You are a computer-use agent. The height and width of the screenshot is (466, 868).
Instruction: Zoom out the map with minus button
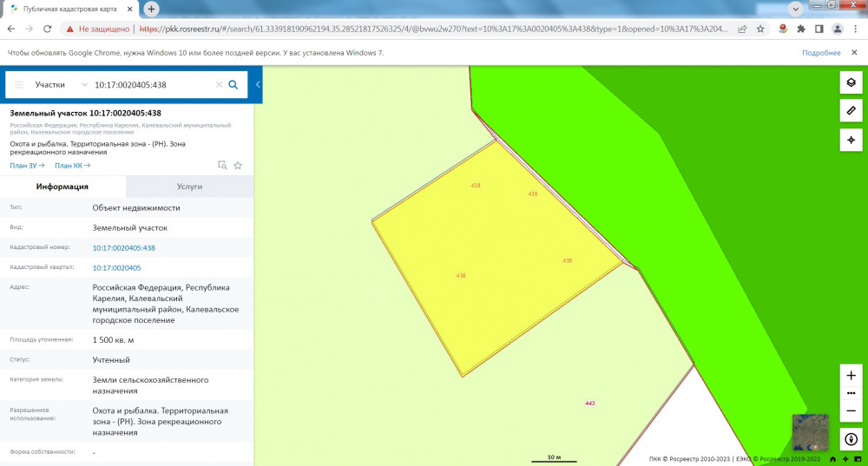pyautogui.click(x=851, y=410)
